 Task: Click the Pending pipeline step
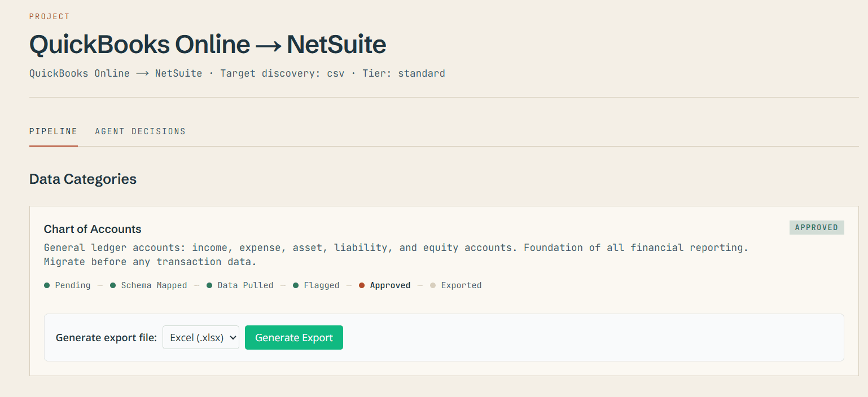coord(67,285)
